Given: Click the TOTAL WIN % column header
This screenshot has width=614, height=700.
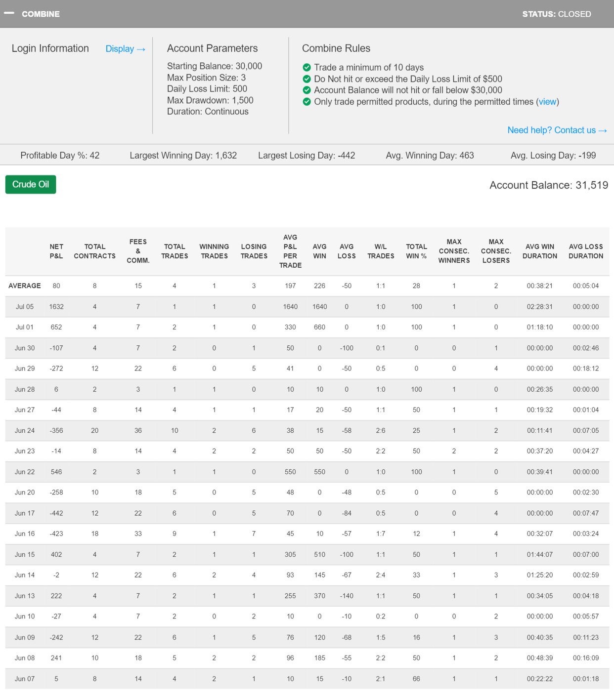Looking at the screenshot, I should point(416,251).
